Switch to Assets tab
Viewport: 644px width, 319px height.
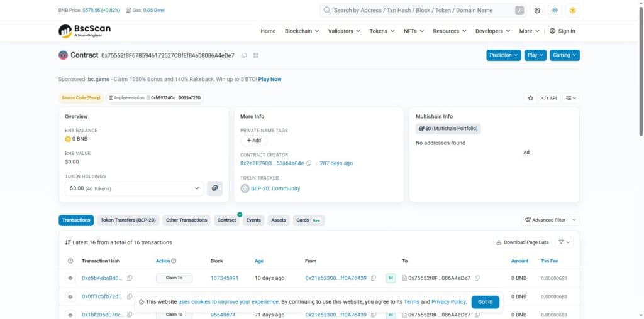[279, 220]
